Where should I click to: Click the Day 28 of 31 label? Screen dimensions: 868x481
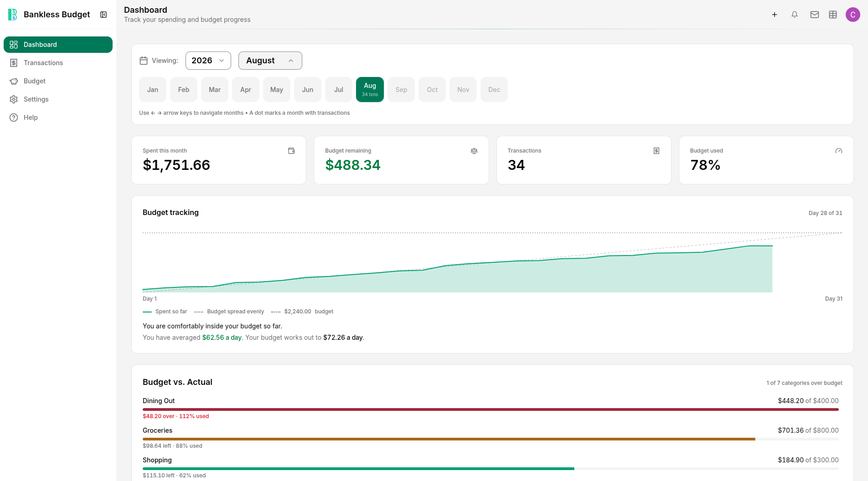826,213
